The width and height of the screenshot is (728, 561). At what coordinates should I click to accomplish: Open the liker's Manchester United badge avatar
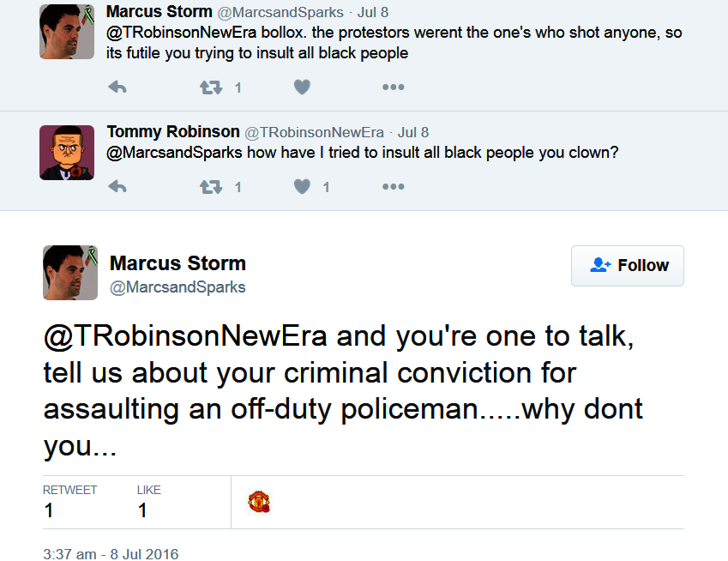coord(259,502)
